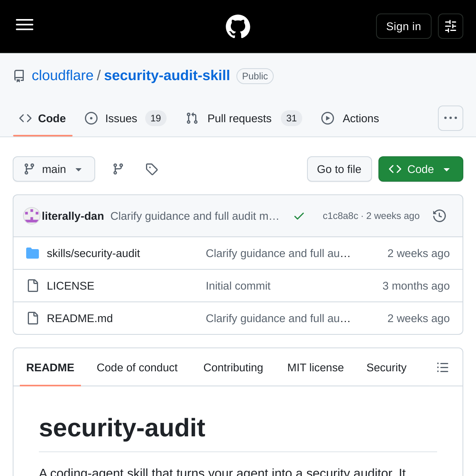View branches via the branch icon
The width and height of the screenshot is (476, 476).
point(118,169)
